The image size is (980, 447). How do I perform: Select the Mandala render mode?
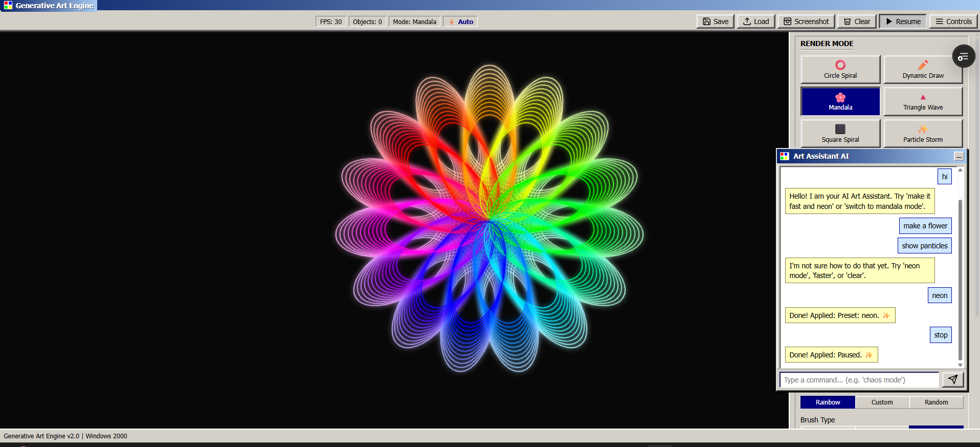[x=840, y=101]
